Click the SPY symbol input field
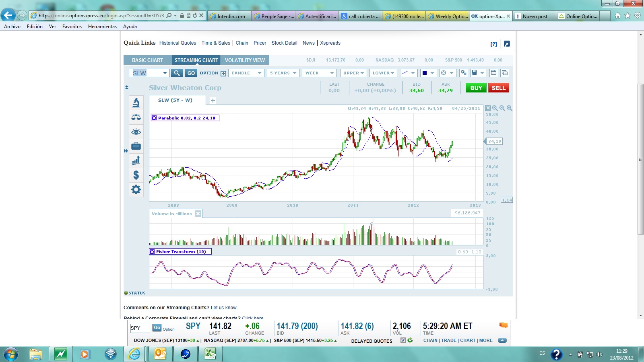 tap(140, 328)
